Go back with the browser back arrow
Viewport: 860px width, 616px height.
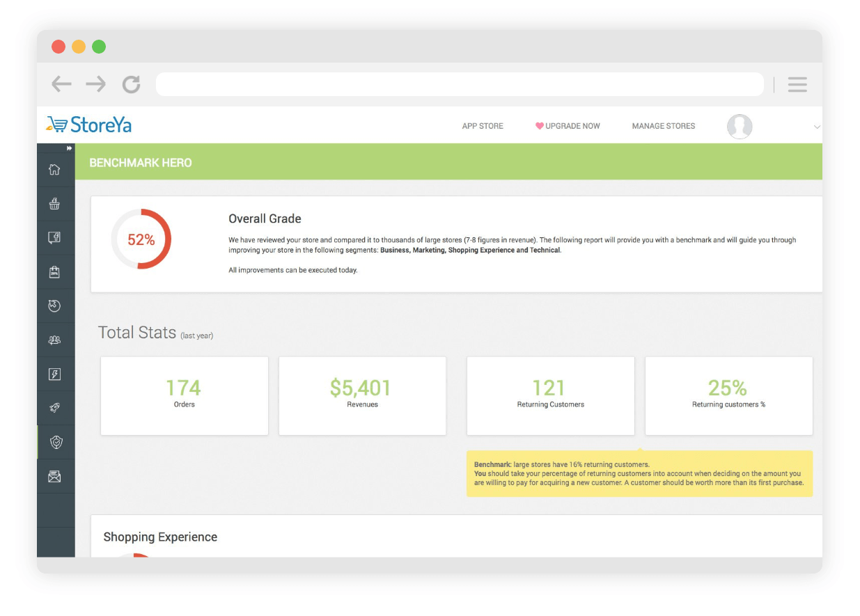coord(61,84)
